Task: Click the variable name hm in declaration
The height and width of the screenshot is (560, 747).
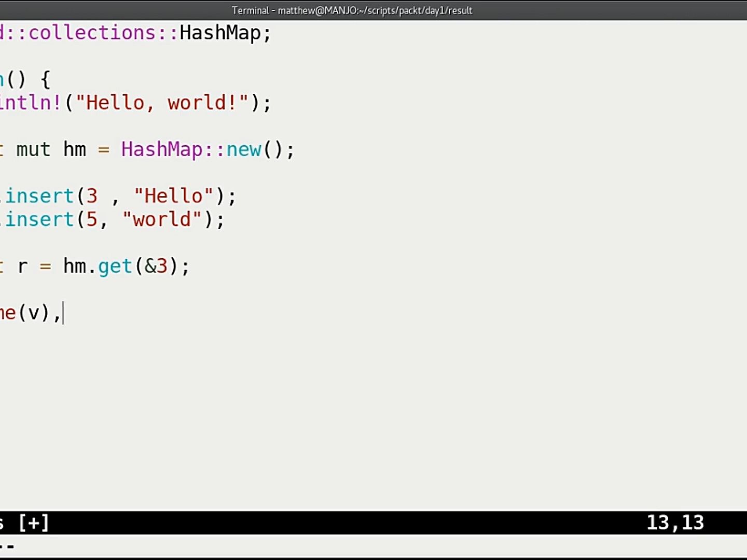Action: [x=75, y=149]
